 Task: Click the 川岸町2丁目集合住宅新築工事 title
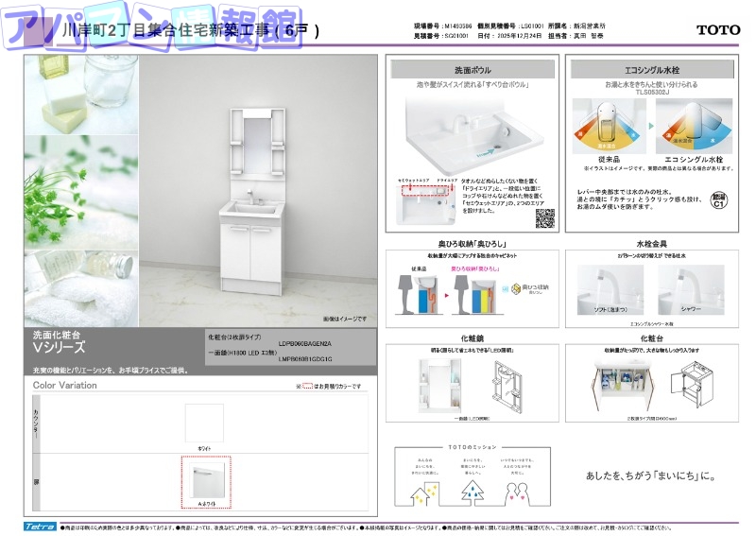(191, 30)
